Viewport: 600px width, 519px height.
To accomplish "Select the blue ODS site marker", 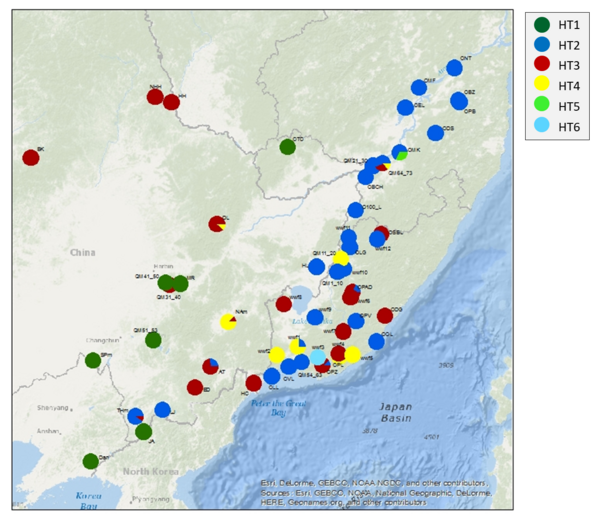I will (x=435, y=133).
